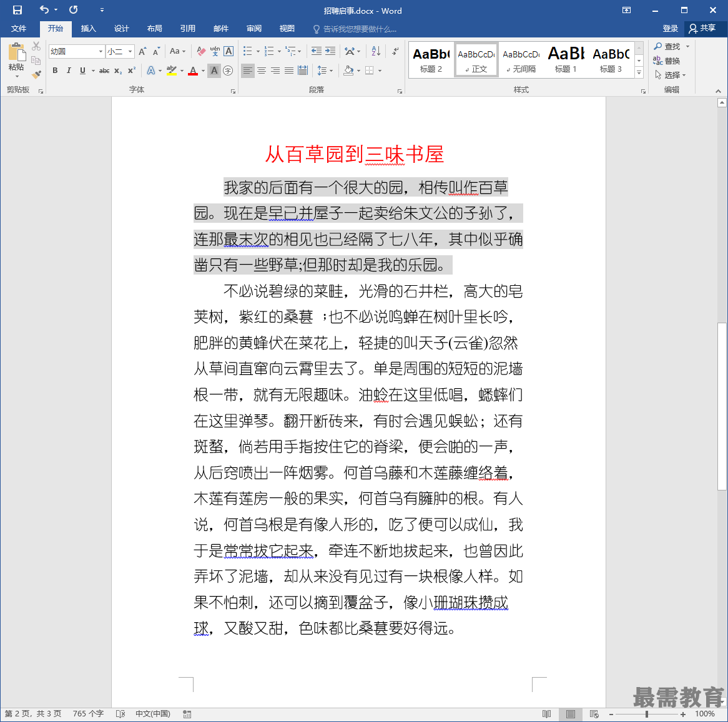Switch to the 布局 (Layout) tab

[x=155, y=29]
